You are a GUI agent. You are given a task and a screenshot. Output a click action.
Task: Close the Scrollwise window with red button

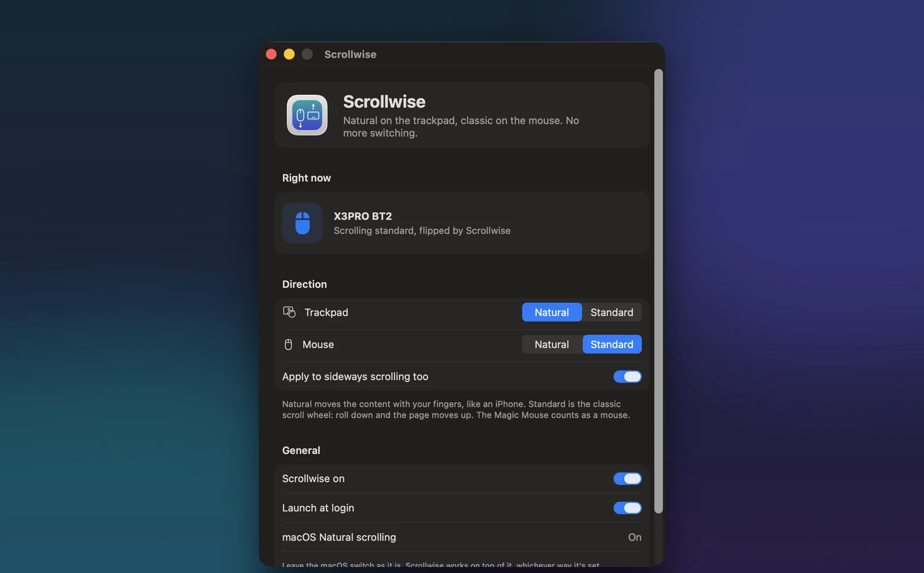click(x=271, y=54)
